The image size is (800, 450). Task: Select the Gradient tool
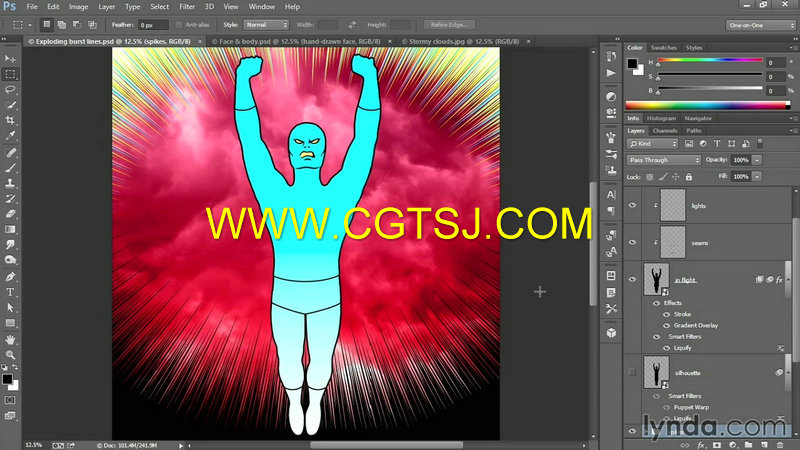point(10,229)
